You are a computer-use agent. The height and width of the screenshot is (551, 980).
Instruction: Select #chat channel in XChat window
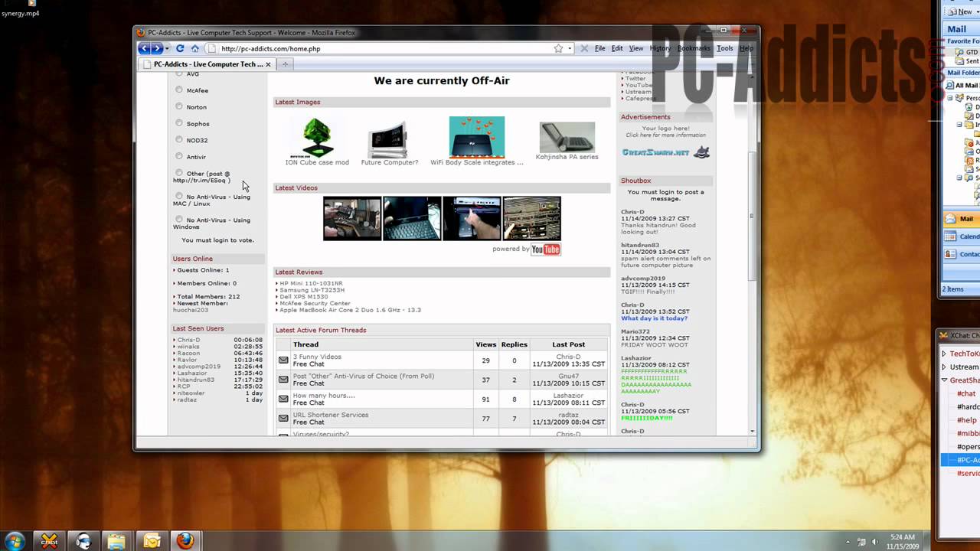click(x=966, y=393)
